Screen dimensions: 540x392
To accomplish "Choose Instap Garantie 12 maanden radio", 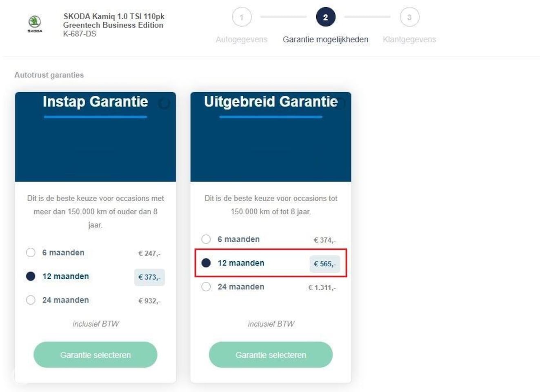I will coord(31,276).
